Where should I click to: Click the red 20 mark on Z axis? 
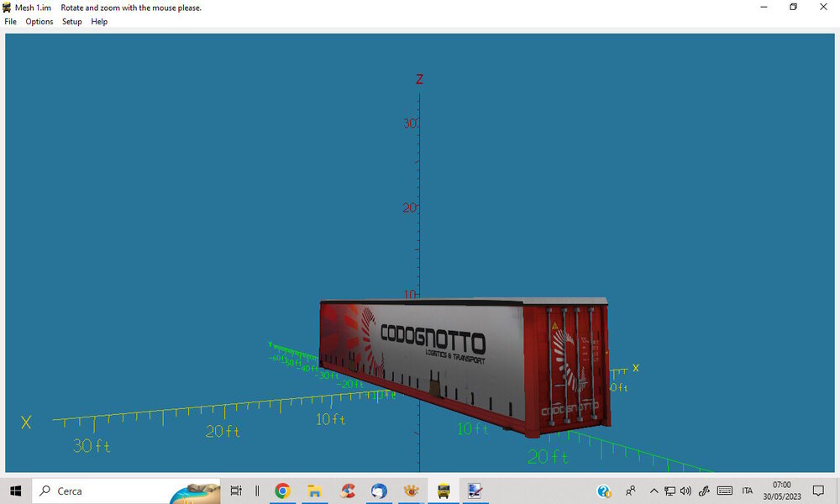click(x=409, y=207)
